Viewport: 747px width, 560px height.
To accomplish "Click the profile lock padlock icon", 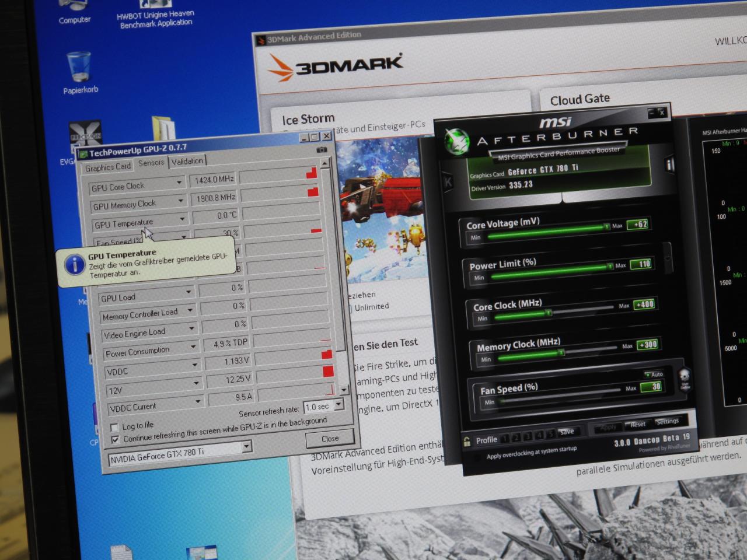I will (467, 441).
